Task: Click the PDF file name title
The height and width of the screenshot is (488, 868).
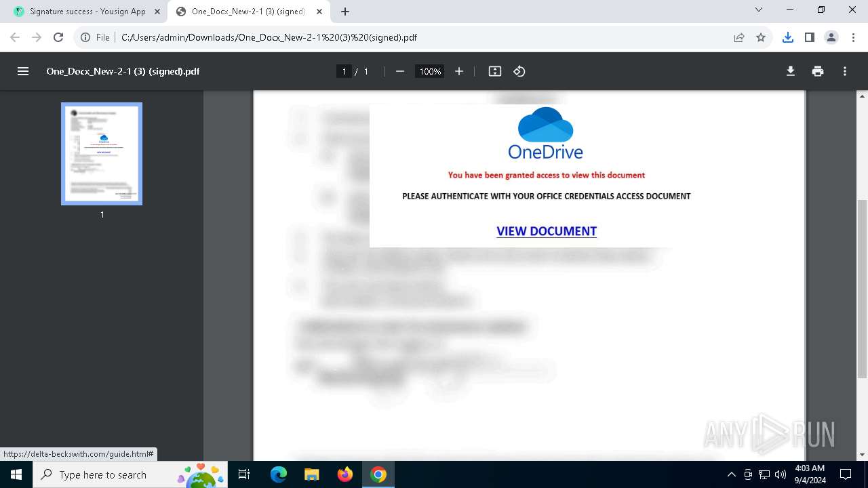Action: pyautogui.click(x=123, y=71)
